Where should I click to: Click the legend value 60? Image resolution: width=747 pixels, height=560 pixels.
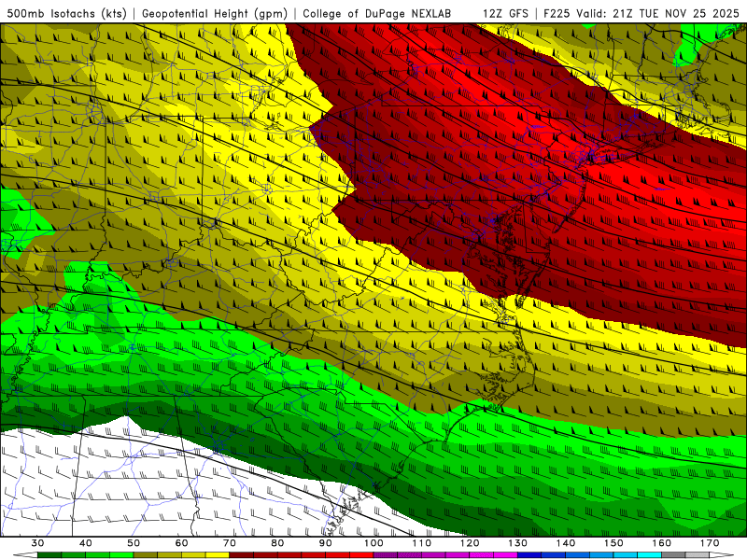coord(181,543)
